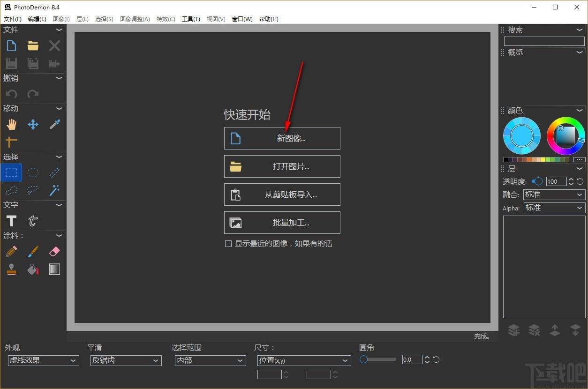Screen dimensions: 588x389
Task: Select the Rectangular selection tool
Action: pyautogui.click(x=11, y=172)
